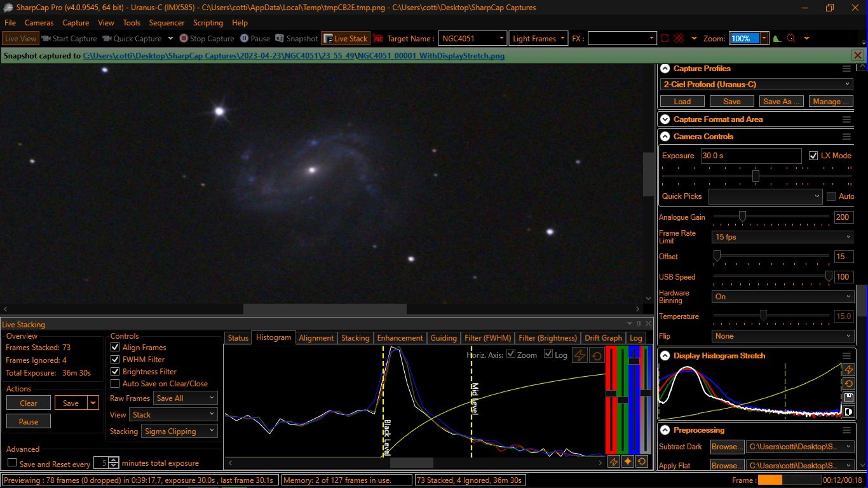Uncheck the LX Mode checkbox
The width and height of the screenshot is (868, 488).
click(x=813, y=156)
